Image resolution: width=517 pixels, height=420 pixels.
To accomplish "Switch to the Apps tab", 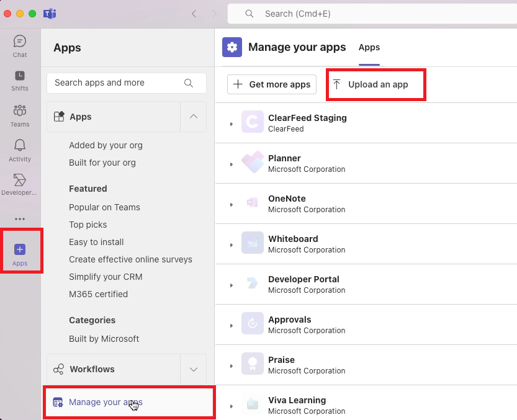I will 369,47.
